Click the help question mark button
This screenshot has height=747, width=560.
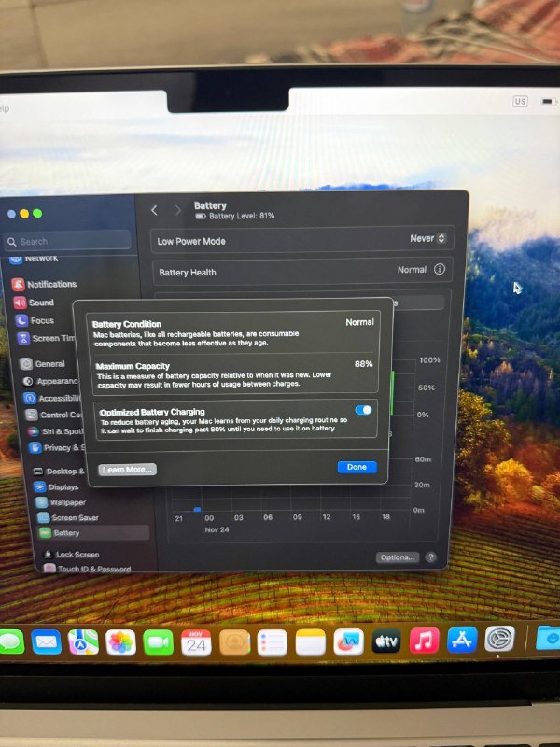430,557
